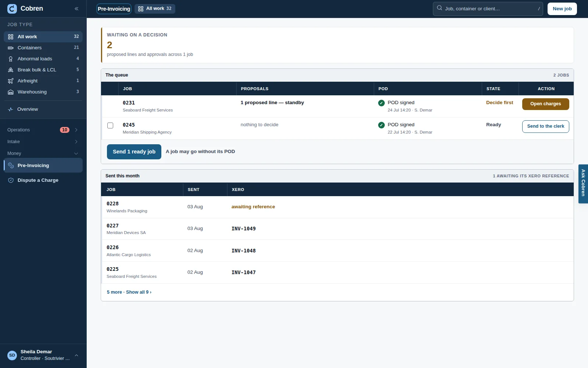Click invoice reference INV-1048
Viewport: 588px width, 368px height.
(x=244, y=251)
